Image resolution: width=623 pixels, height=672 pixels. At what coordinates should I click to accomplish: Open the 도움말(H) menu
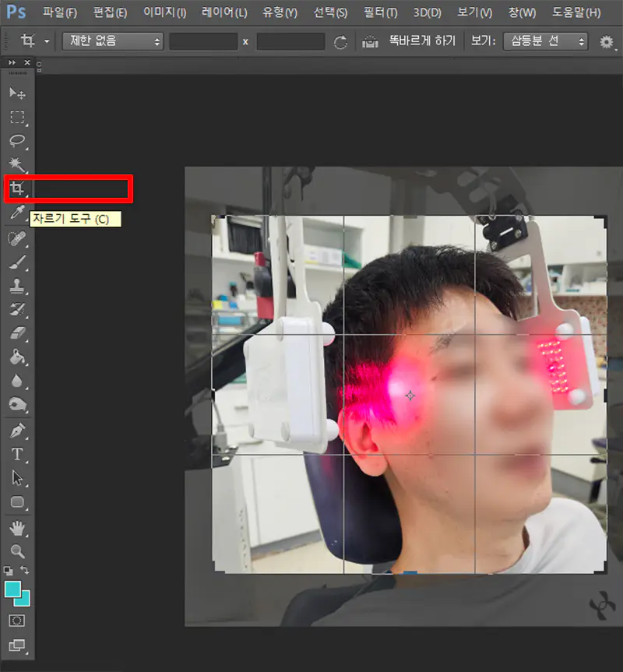(x=576, y=12)
